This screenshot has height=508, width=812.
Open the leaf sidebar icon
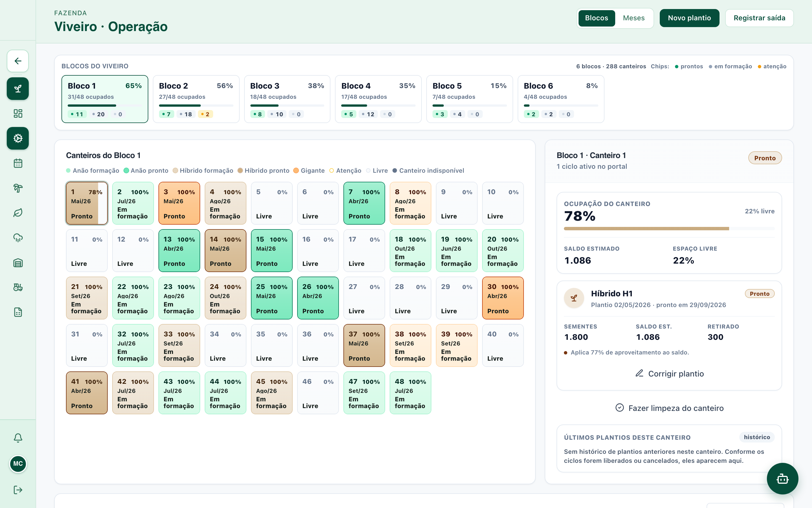18,213
